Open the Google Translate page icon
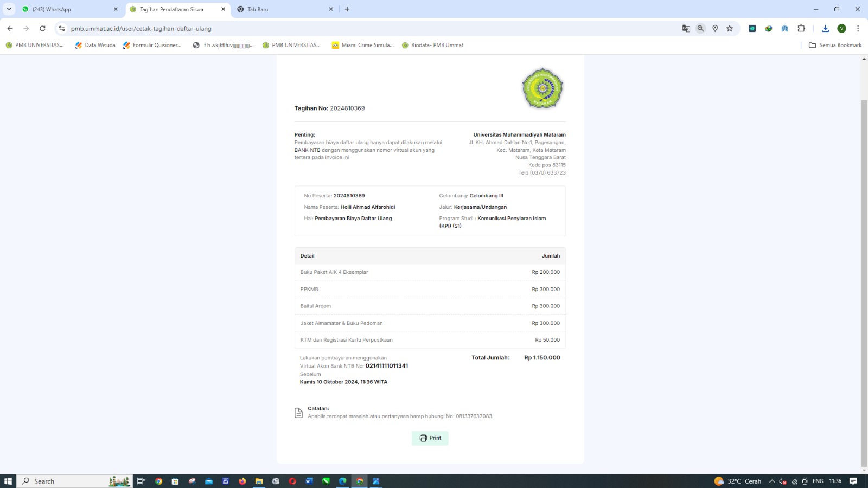The image size is (868, 488). (x=686, y=29)
